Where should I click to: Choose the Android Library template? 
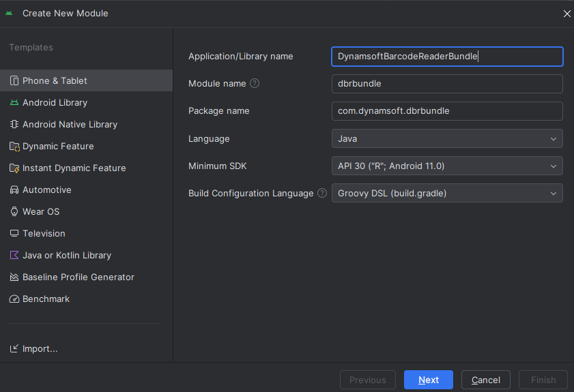coord(87,102)
